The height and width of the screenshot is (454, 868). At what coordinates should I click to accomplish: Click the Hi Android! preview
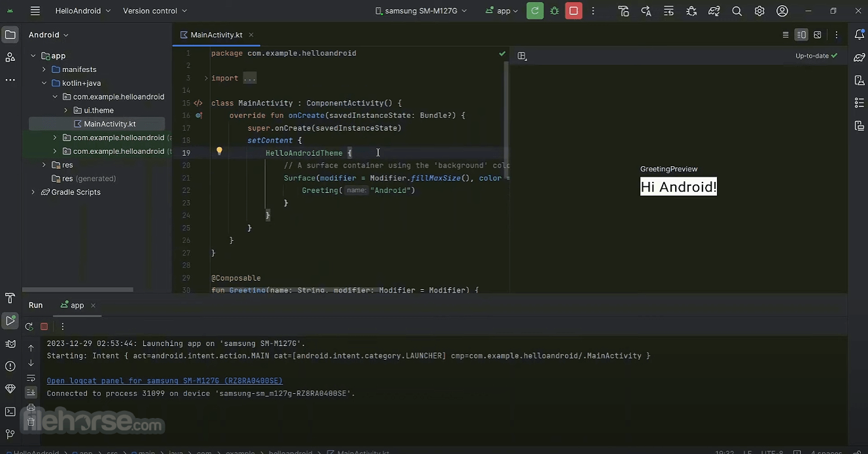pyautogui.click(x=678, y=186)
